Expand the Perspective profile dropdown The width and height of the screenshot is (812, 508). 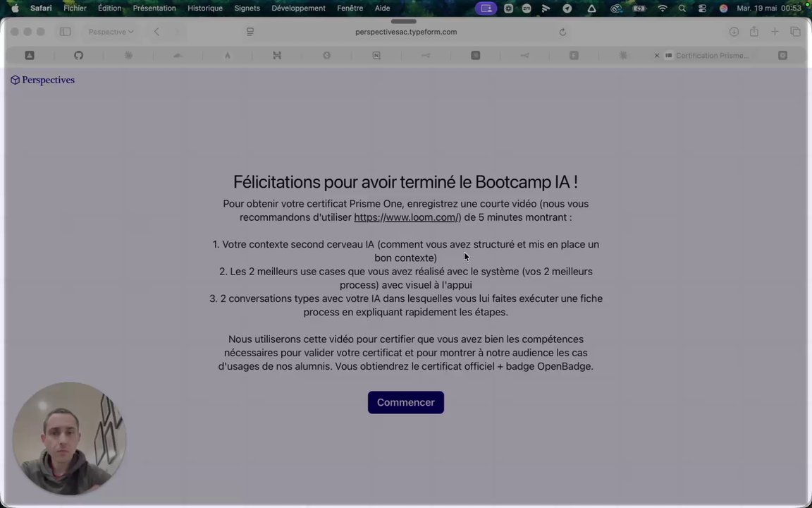[111, 32]
